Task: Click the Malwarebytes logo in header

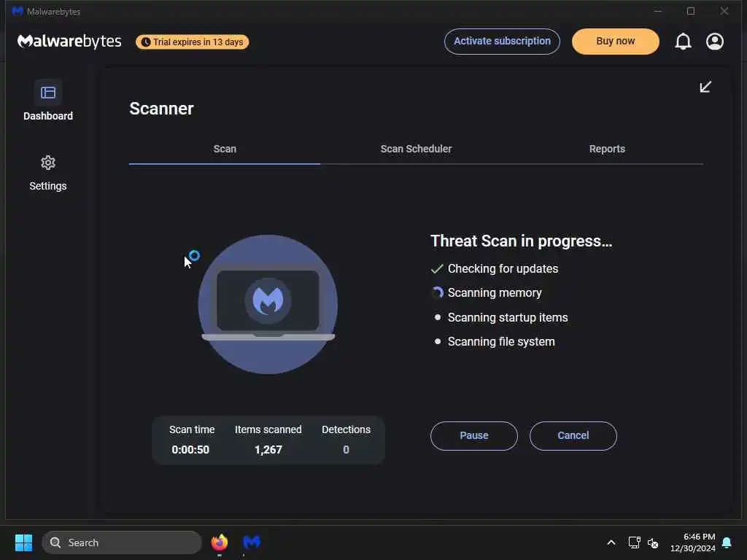Action: [x=69, y=42]
